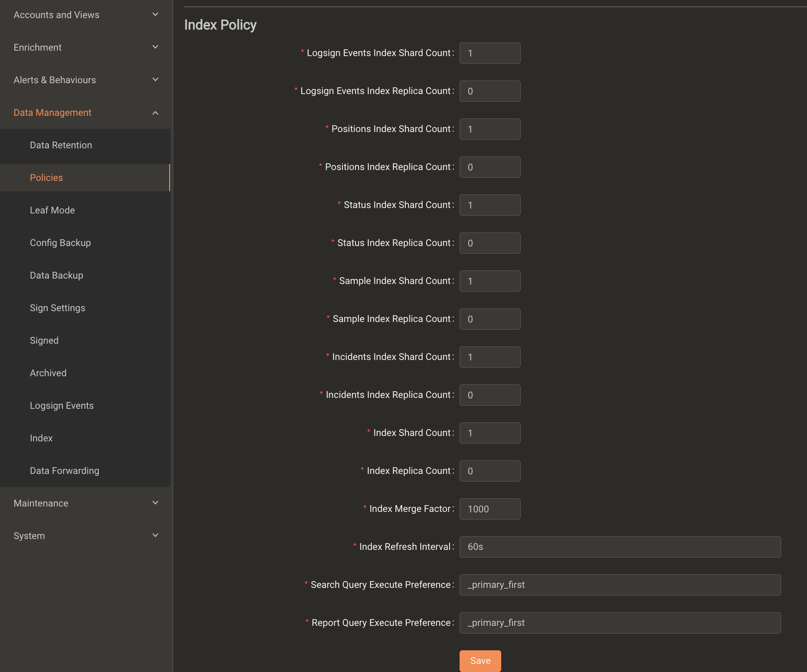Viewport: 807px width, 672px height.
Task: Edit Sample Index Replica Count field
Action: pyautogui.click(x=490, y=319)
